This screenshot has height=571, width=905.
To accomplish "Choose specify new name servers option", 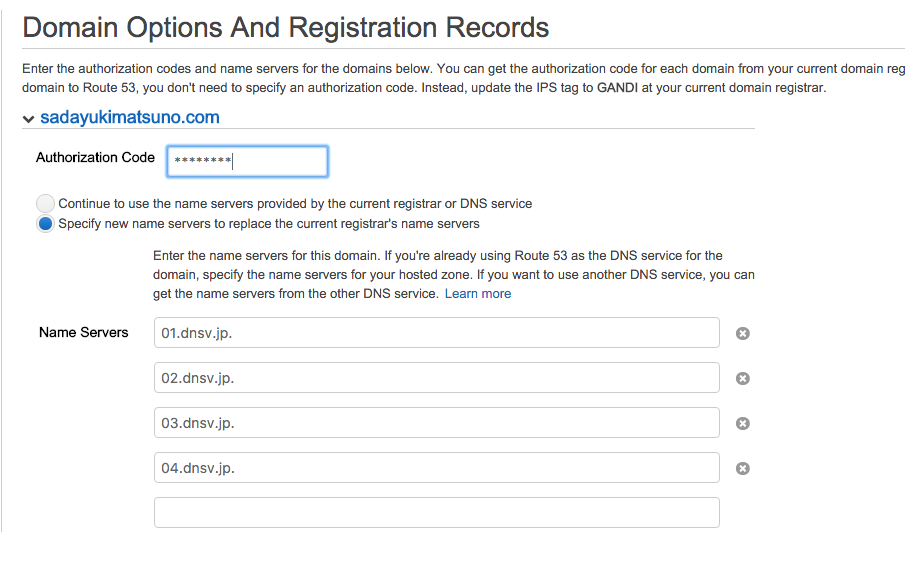I will pos(45,223).
